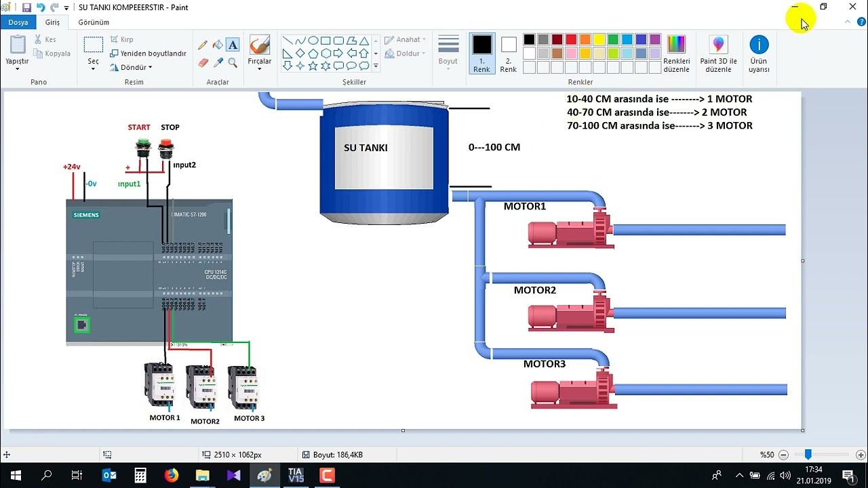Open Firefox from the taskbar

point(171,475)
